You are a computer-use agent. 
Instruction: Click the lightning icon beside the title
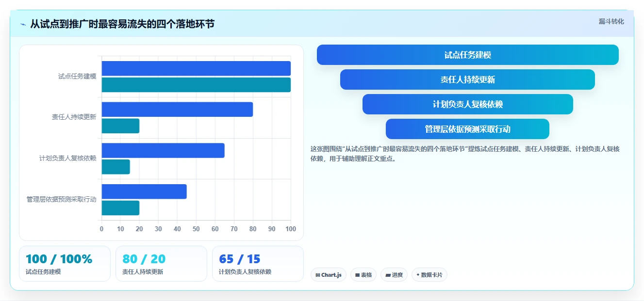(x=23, y=24)
